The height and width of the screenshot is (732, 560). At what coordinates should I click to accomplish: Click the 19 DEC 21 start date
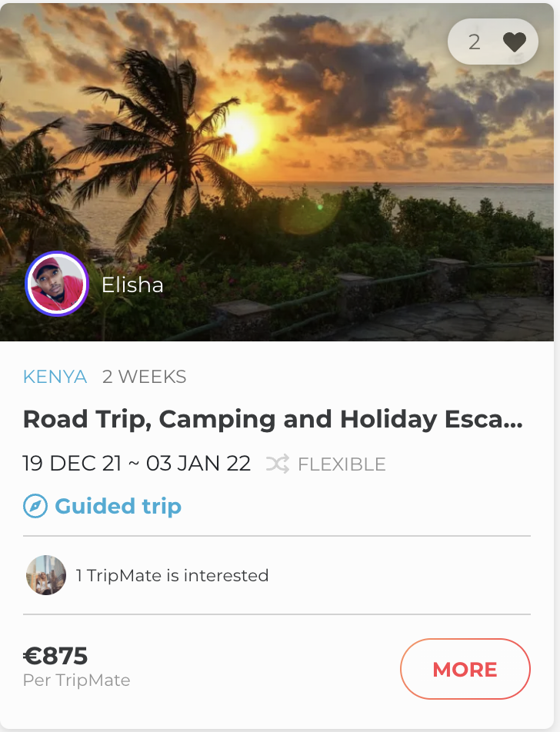coord(71,464)
